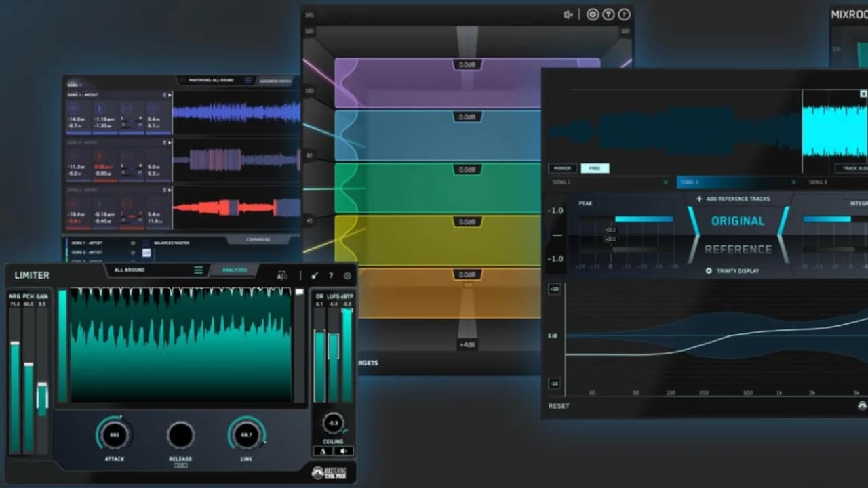
Task: Click cyan highlighted waveform selection
Action: pyautogui.click(x=835, y=131)
